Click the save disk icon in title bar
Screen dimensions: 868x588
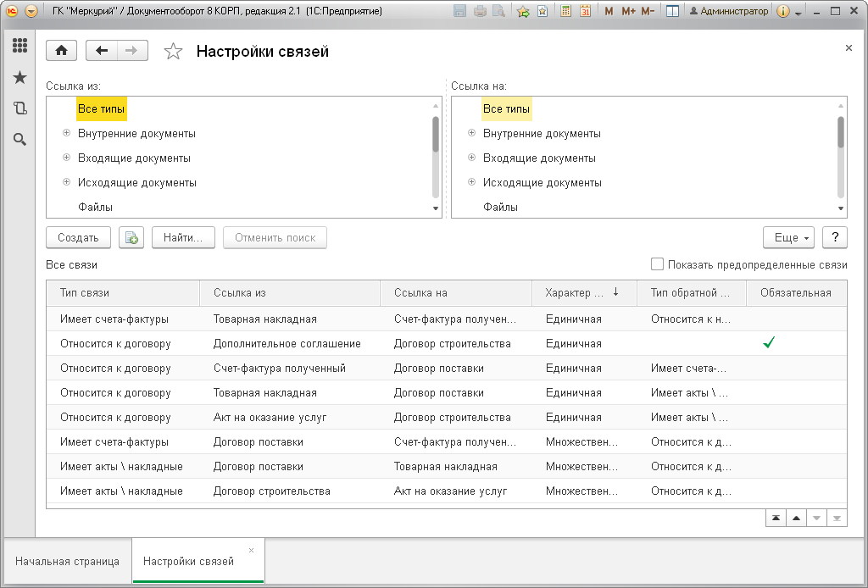459,11
